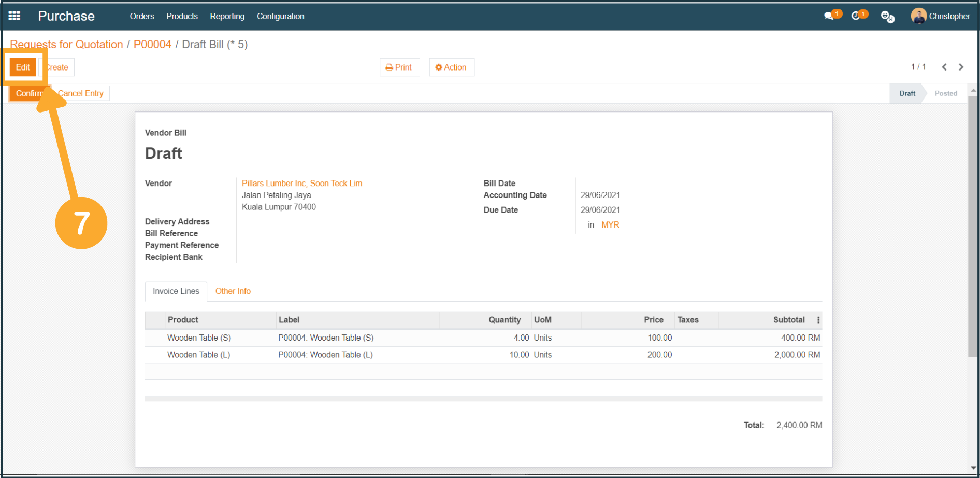Go to next record arrow

click(961, 67)
